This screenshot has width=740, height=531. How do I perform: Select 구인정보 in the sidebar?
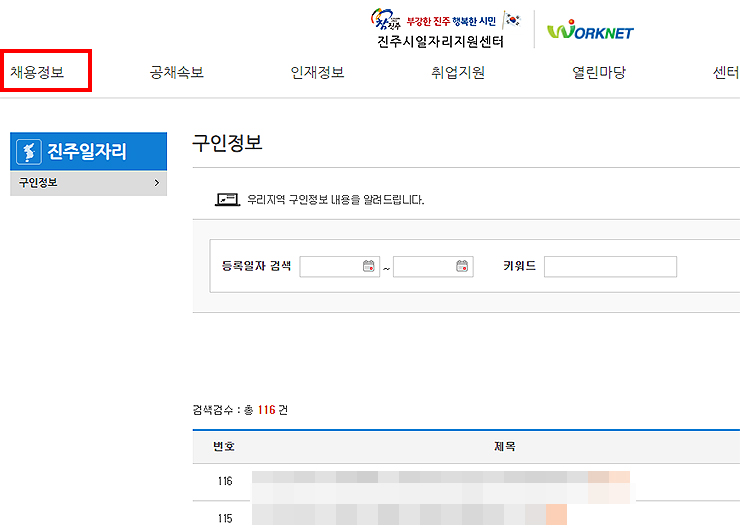(88, 183)
